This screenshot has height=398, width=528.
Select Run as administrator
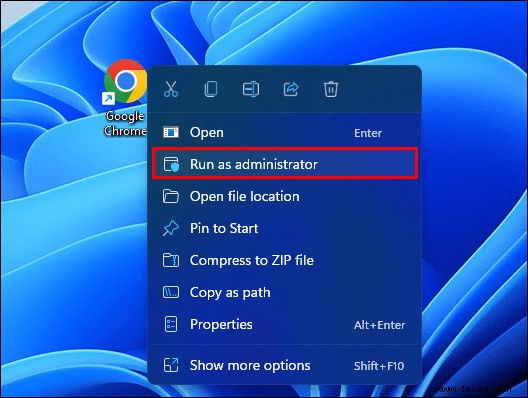click(285, 164)
